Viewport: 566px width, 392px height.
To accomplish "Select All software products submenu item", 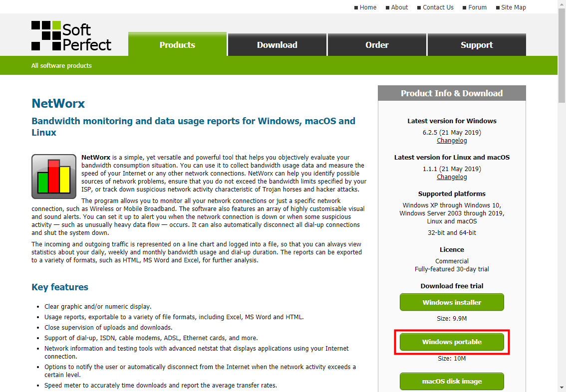I will pyautogui.click(x=61, y=66).
